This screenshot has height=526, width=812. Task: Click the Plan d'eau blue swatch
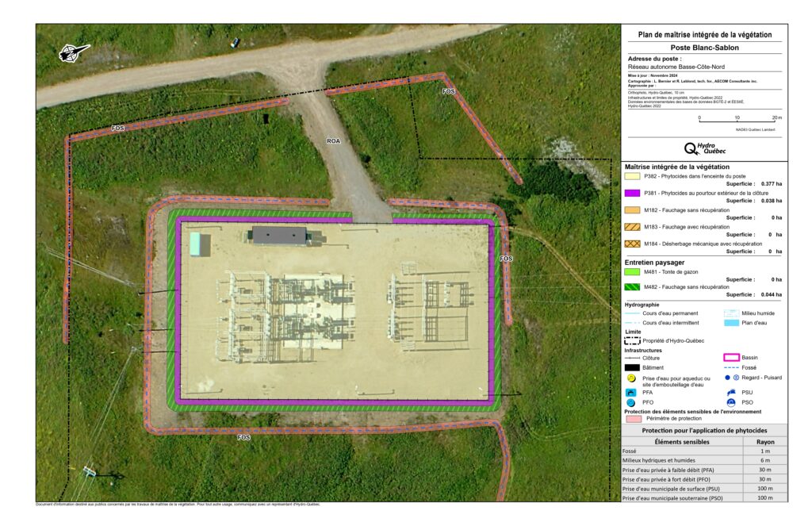(731, 324)
